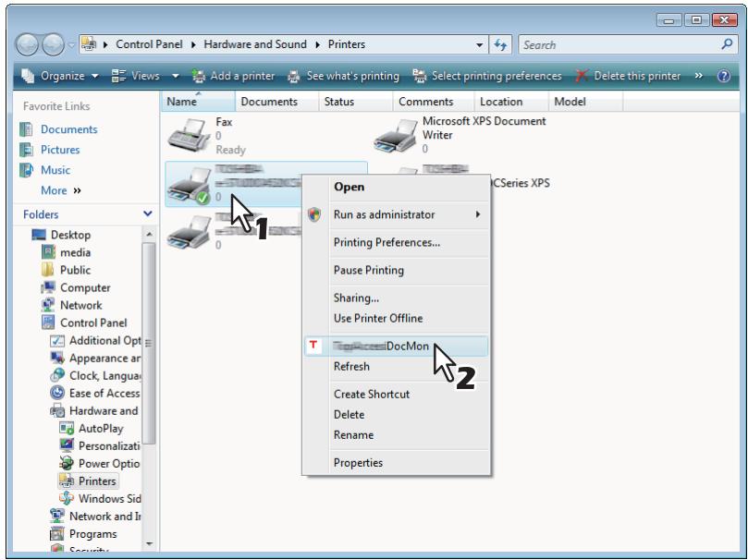748x560 pixels.
Task: Open the Documents favorite link
Action: [68, 129]
